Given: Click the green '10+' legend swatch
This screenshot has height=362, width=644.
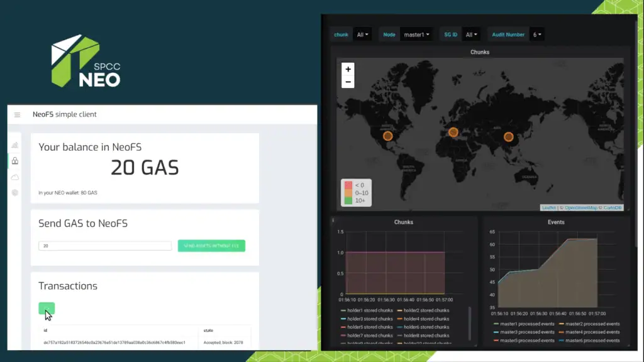Looking at the screenshot, I should (x=348, y=200).
